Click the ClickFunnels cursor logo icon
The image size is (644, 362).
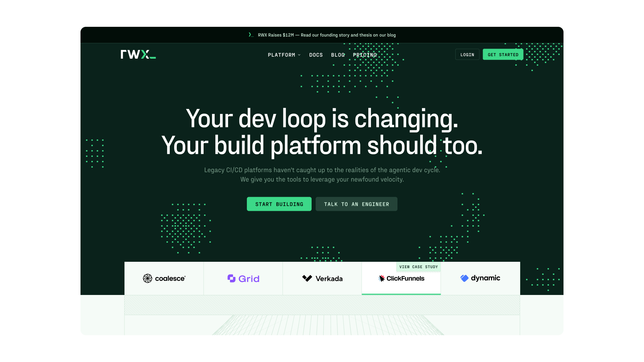(x=382, y=278)
